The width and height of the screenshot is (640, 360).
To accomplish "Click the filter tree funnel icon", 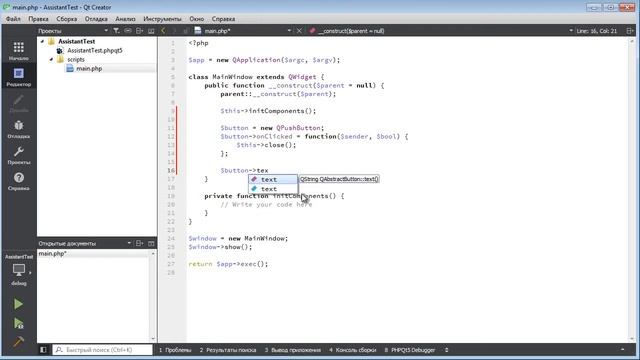I will click(116, 31).
